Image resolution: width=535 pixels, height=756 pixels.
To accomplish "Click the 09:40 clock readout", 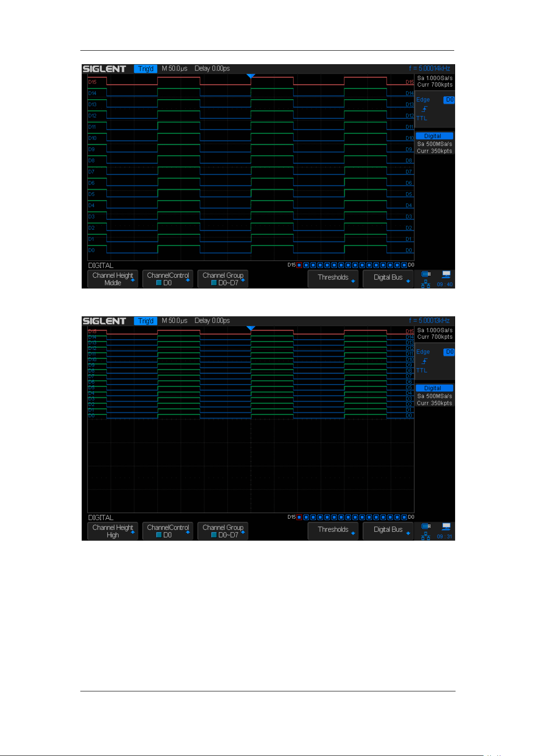I will [445, 284].
